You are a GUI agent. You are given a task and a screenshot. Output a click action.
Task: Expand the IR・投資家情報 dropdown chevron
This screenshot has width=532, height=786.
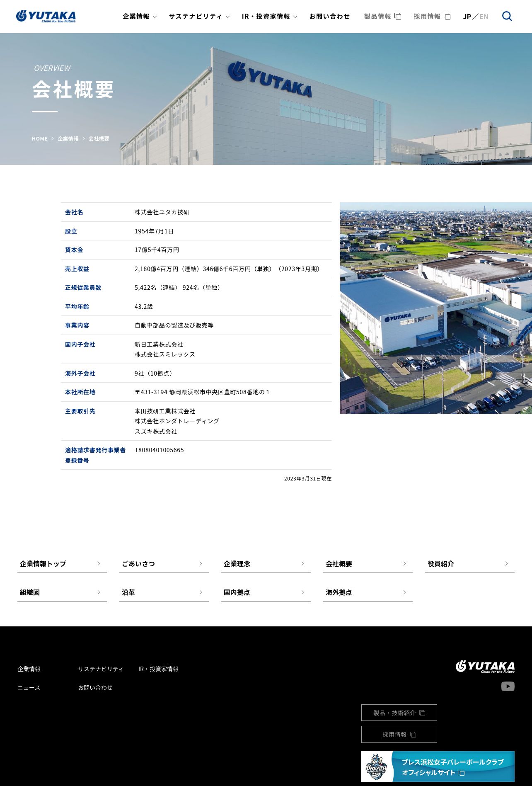click(295, 17)
